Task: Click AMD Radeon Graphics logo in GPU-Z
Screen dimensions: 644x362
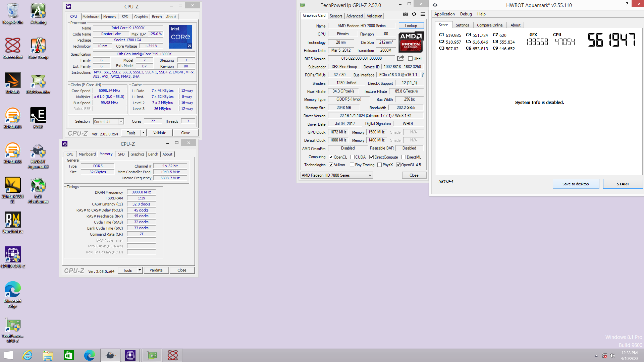Action: click(x=411, y=42)
